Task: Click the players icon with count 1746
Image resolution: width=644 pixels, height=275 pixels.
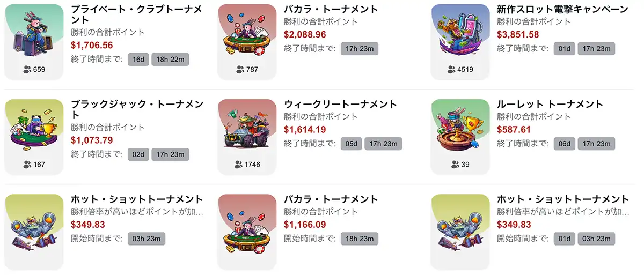Action: click(x=239, y=165)
